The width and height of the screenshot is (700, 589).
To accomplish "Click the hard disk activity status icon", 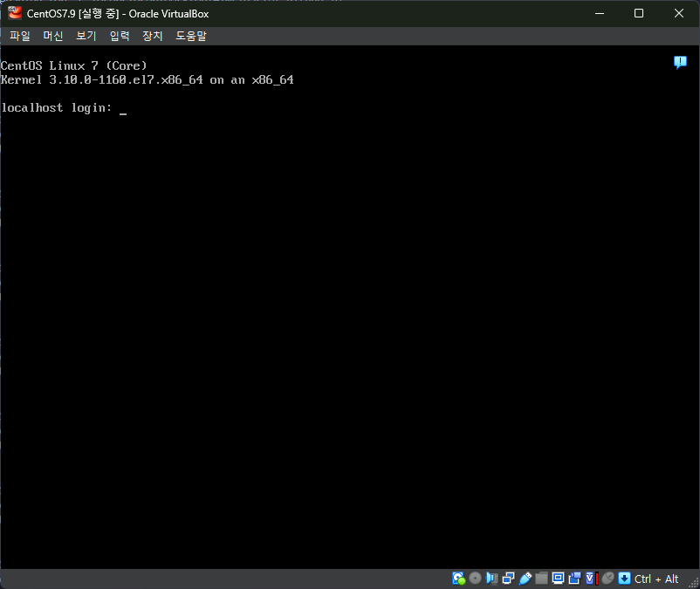I will [x=458, y=579].
